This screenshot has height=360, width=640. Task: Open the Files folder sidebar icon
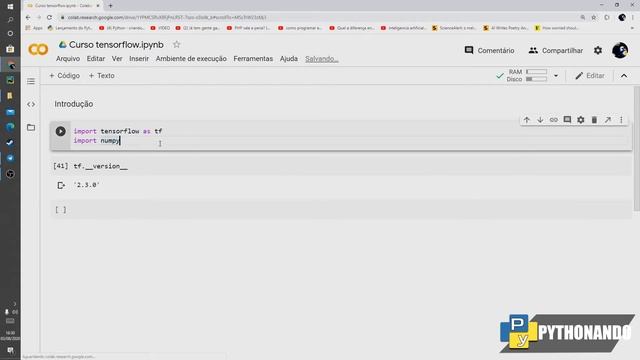(31, 127)
